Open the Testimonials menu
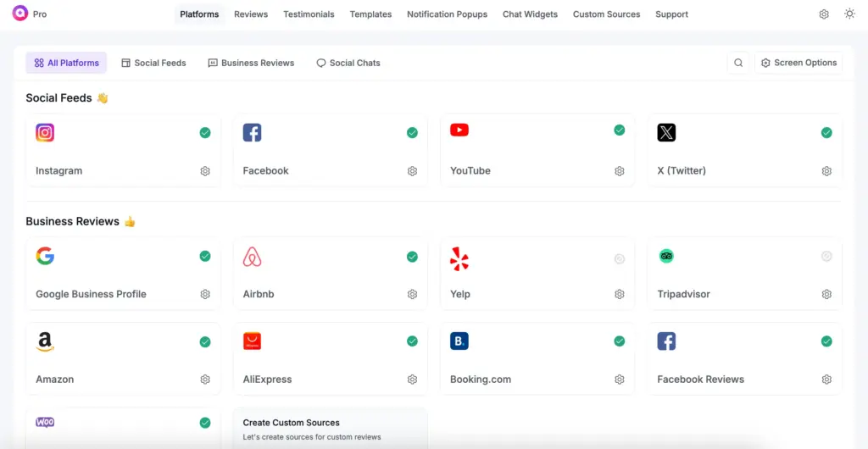Viewport: 868px width, 449px height. (309, 14)
